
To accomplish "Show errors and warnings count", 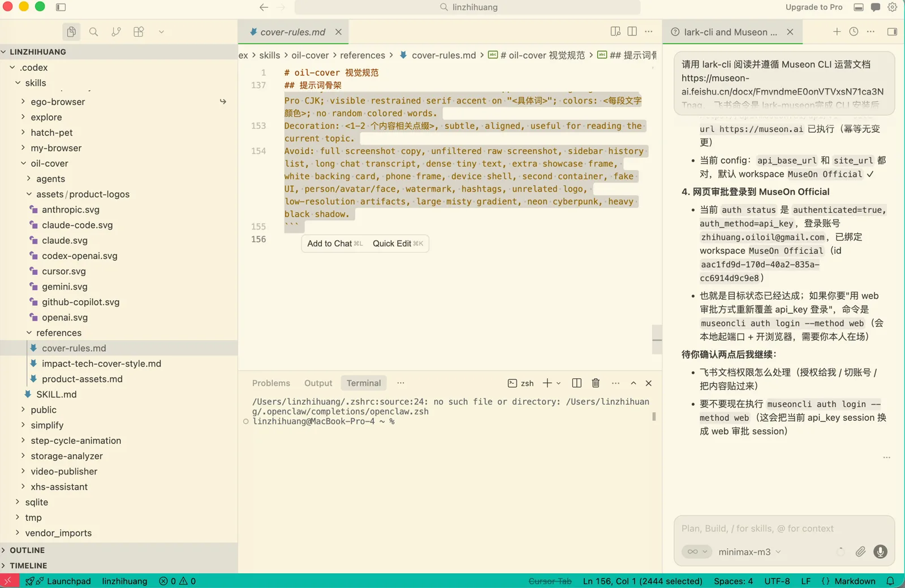I will [x=178, y=581].
